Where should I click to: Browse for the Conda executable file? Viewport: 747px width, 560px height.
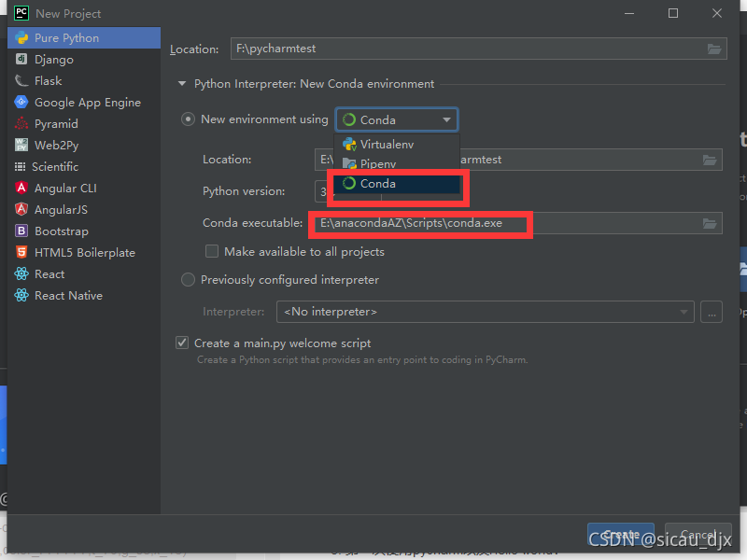(710, 223)
